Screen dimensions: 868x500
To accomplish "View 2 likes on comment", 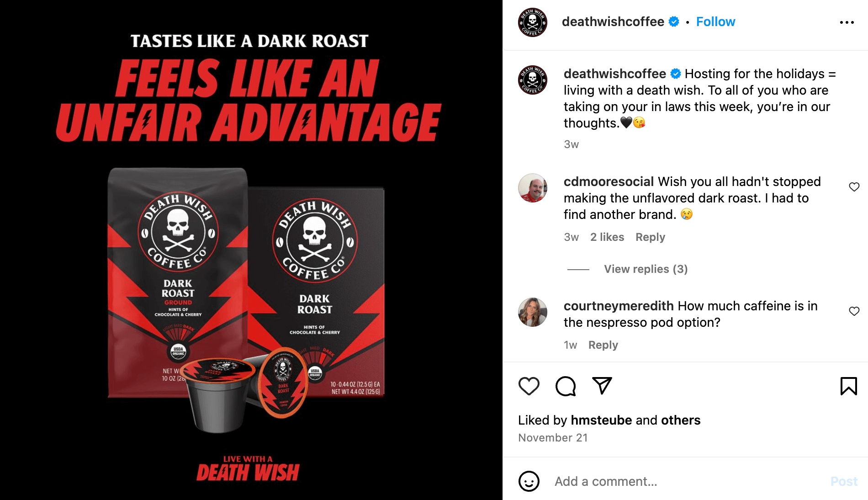I will pyautogui.click(x=607, y=237).
